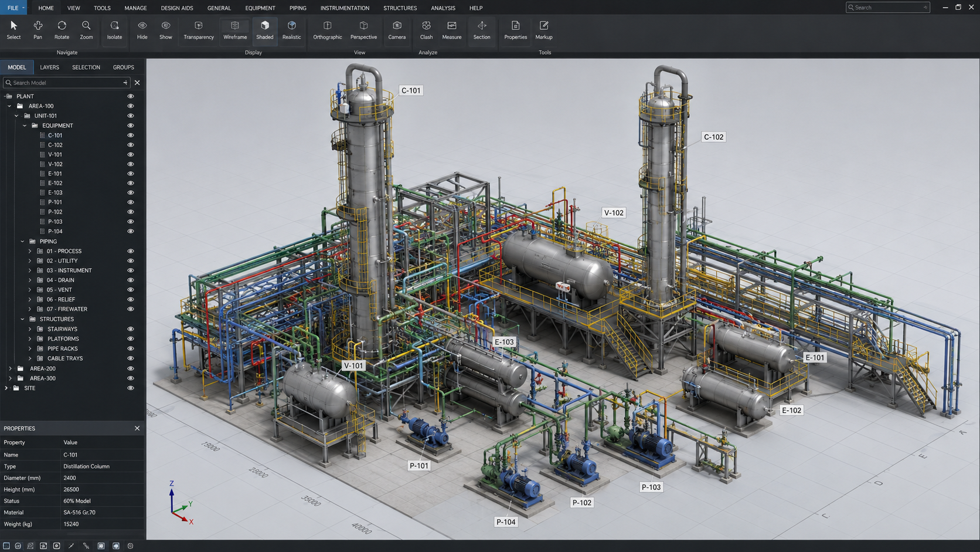Switch to the GROUPS tab
This screenshot has width=980, height=552.
pyautogui.click(x=124, y=67)
